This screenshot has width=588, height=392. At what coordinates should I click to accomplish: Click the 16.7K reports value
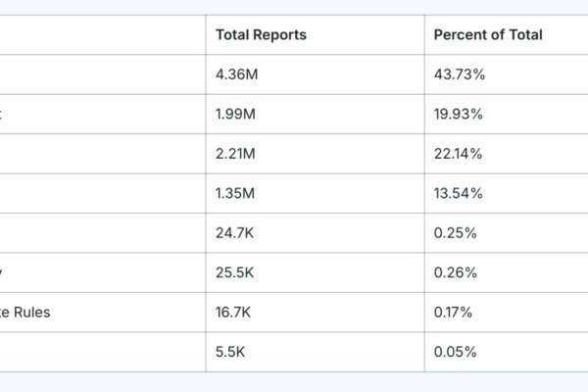click(x=233, y=313)
